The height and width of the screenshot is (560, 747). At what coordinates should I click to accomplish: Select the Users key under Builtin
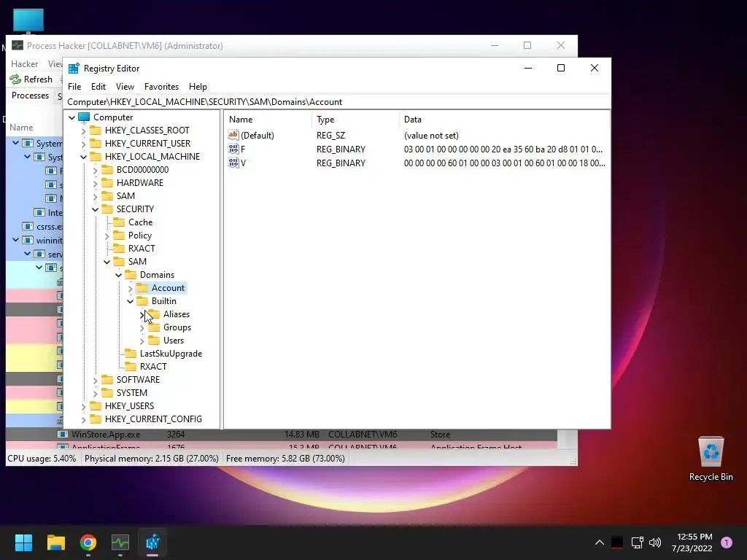[174, 341]
